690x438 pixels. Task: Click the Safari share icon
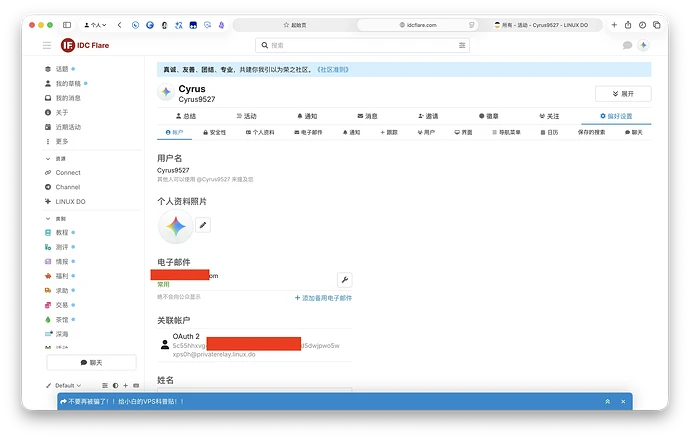coord(628,25)
